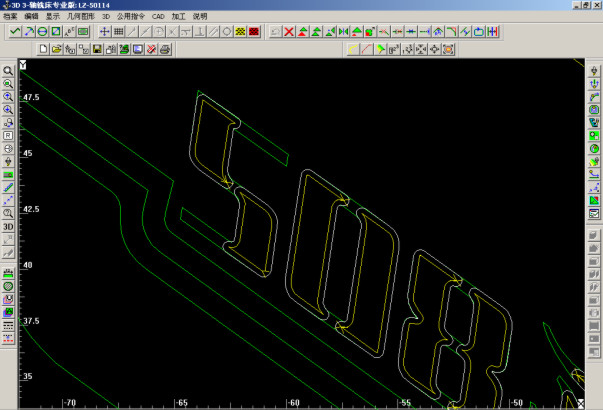Click the green filled rectangle tool
This screenshot has height=410, width=603.
coord(83,32)
